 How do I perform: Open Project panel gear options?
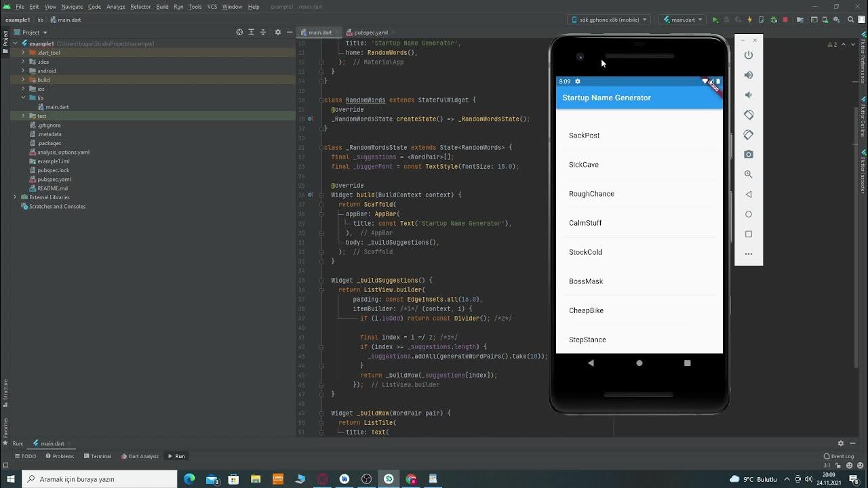(x=277, y=32)
